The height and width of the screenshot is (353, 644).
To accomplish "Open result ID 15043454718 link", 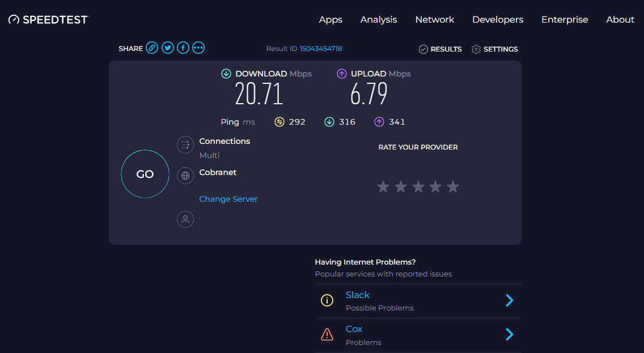I will [320, 49].
